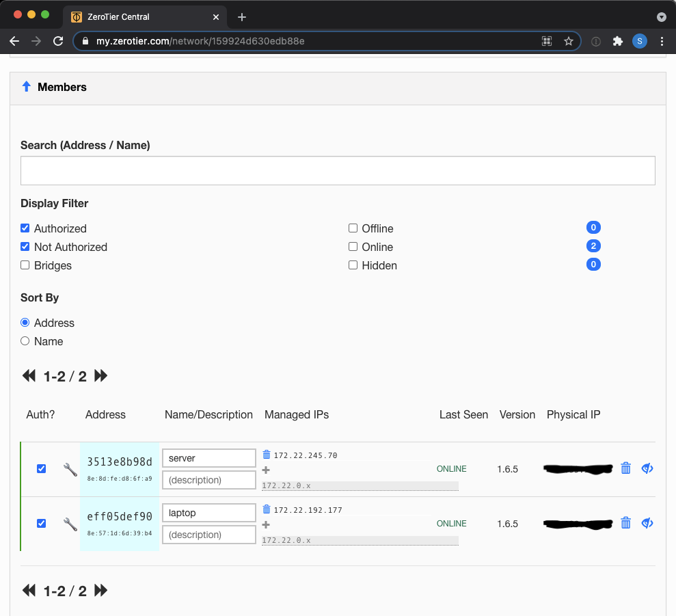Click the Search (Address / Name) field

click(338, 170)
